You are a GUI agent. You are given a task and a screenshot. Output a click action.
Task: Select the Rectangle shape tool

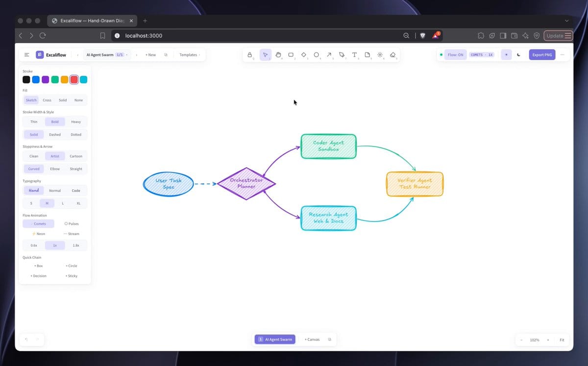(291, 55)
